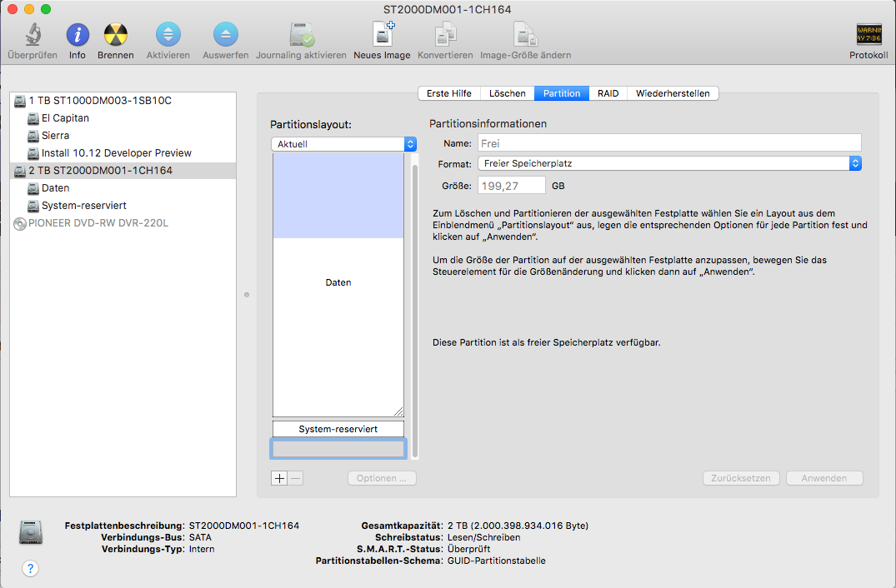The image size is (896, 588).
Task: Open the Format dropdown Freier Speicherplatz
Action: (669, 164)
